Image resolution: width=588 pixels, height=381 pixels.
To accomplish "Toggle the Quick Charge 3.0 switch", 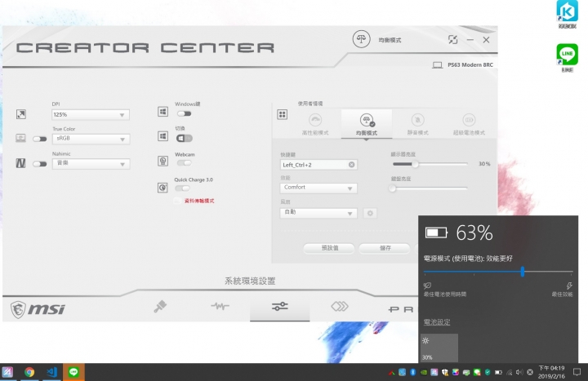I will [x=183, y=188].
